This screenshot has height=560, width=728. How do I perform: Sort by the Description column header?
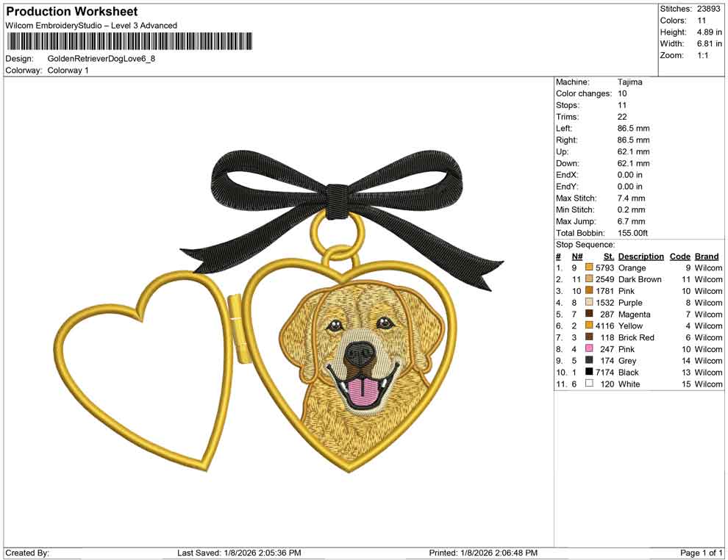coord(640,256)
